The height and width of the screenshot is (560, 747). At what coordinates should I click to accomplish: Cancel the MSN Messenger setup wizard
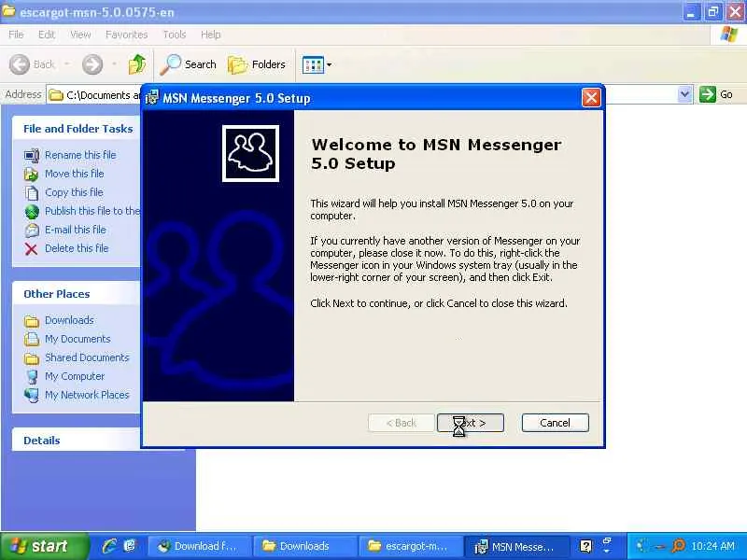click(555, 423)
